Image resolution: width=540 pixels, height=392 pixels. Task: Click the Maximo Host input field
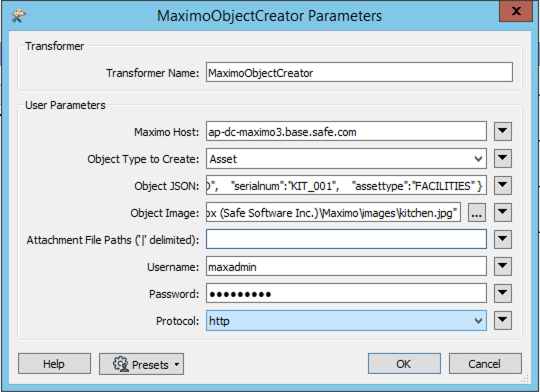point(346,131)
